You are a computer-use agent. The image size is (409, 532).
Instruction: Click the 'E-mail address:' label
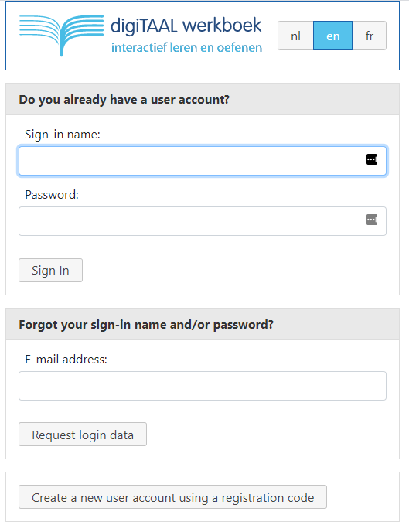click(x=66, y=360)
